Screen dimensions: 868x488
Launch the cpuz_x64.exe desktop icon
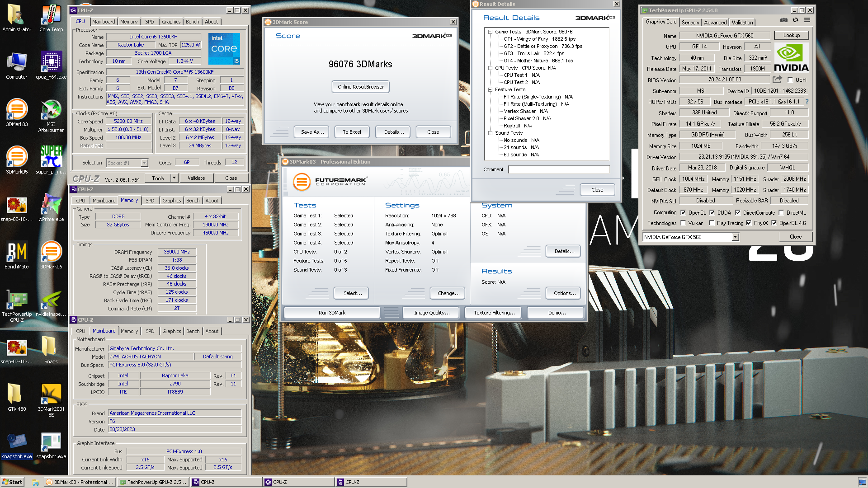pos(51,66)
